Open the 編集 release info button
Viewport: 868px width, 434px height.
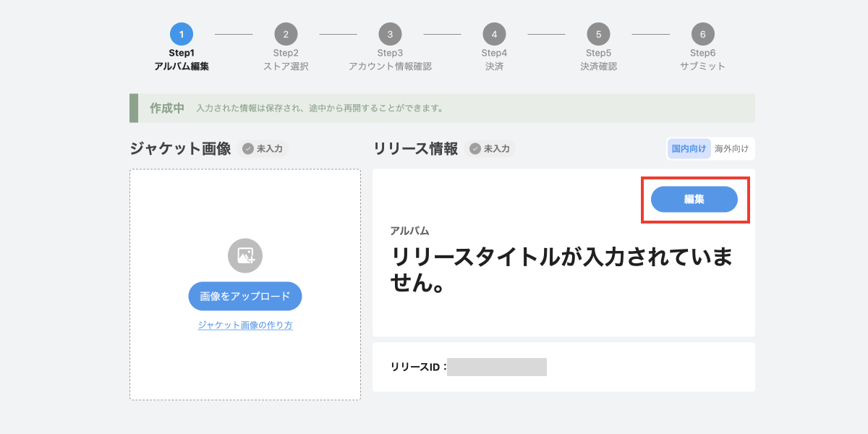(x=694, y=200)
